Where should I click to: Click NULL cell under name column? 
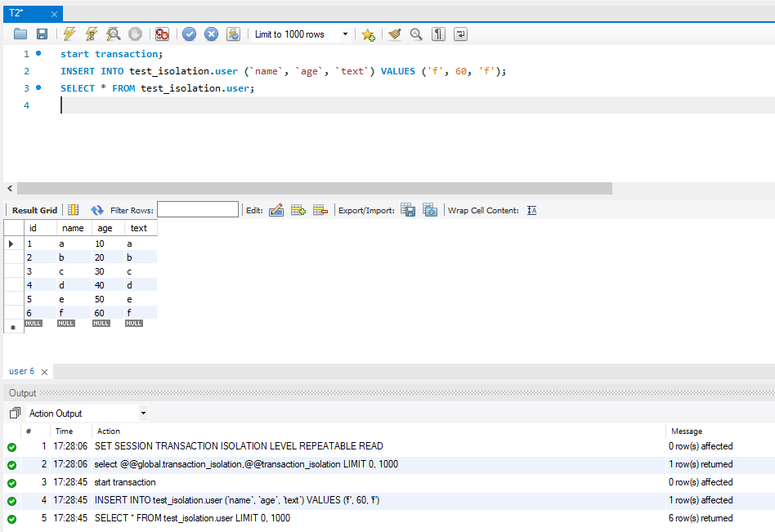[x=65, y=323]
